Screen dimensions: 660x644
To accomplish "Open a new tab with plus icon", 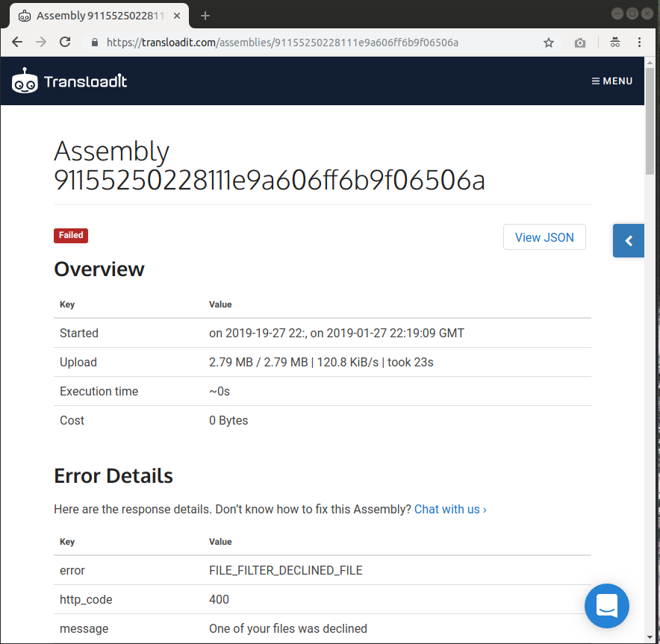I will 205,16.
